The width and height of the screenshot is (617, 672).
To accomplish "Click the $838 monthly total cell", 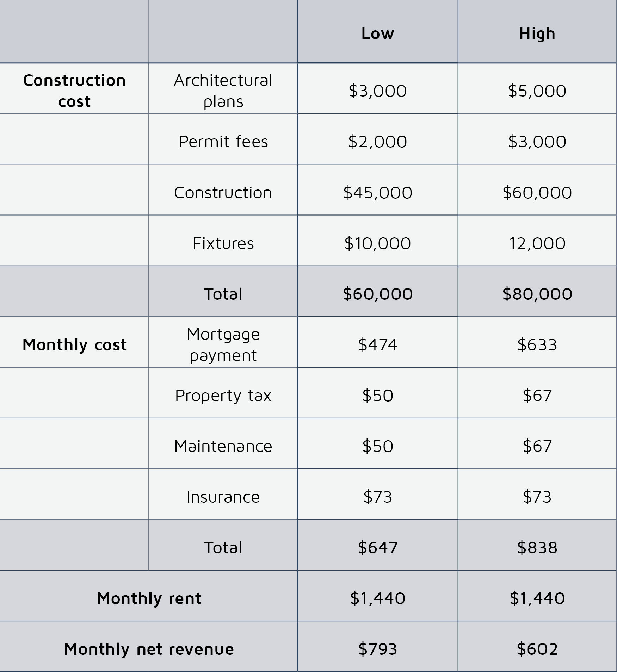I will (537, 547).
